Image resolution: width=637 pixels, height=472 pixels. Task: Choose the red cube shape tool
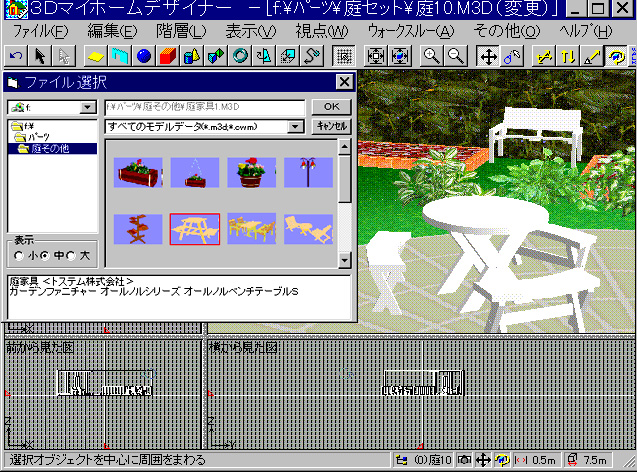click(x=168, y=56)
